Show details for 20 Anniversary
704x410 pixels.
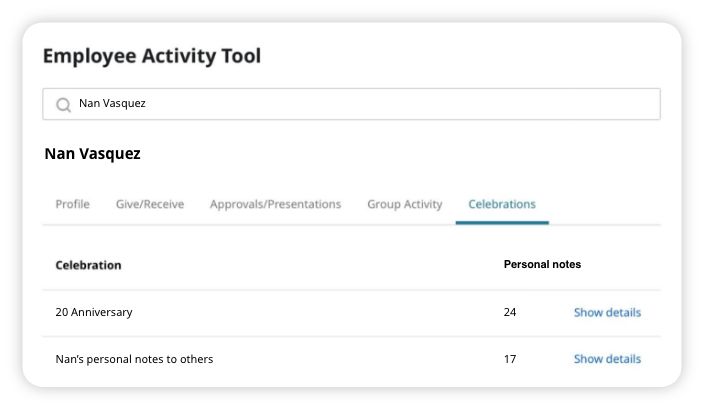(607, 313)
